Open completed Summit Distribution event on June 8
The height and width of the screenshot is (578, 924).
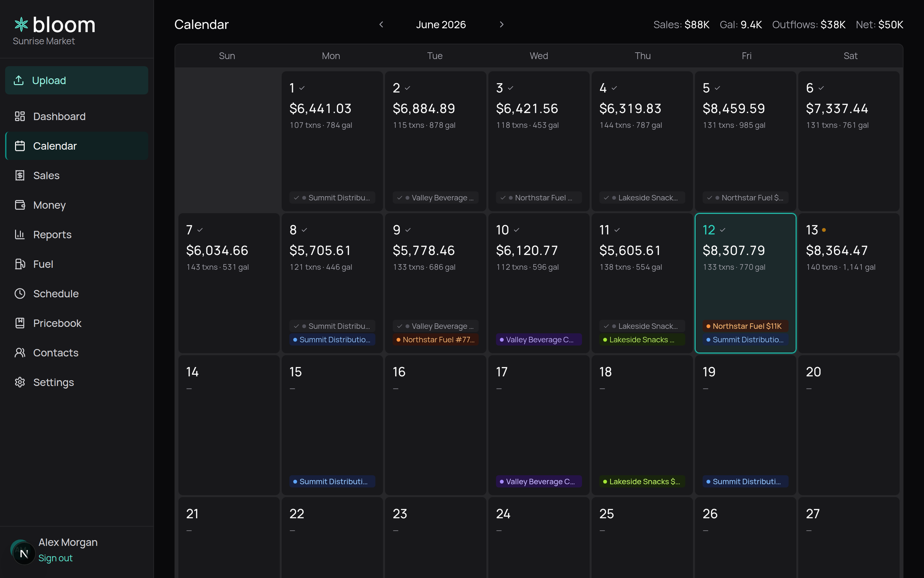[332, 326]
